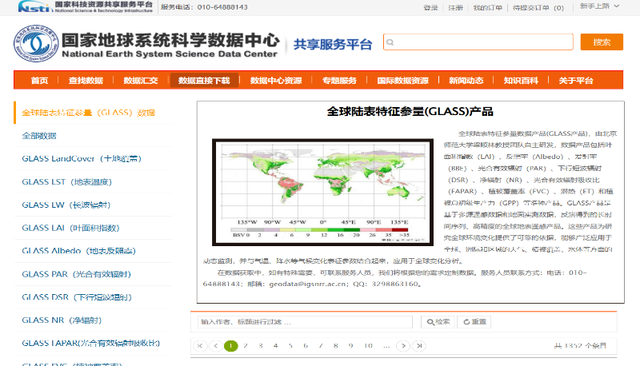Click the GLASS world map image
This screenshot has width=640, height=366.
323,192
